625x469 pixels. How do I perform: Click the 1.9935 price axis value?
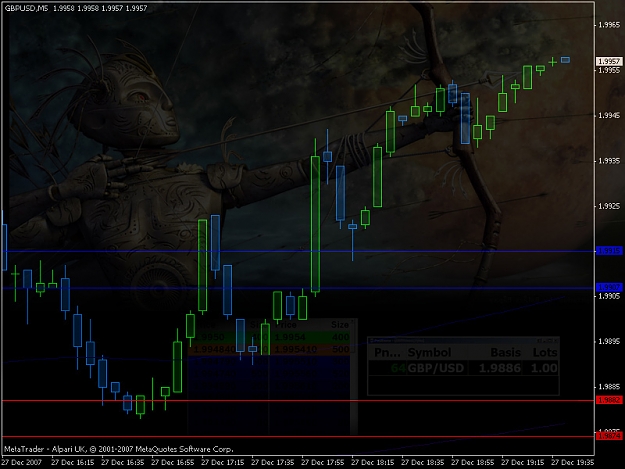click(x=609, y=161)
